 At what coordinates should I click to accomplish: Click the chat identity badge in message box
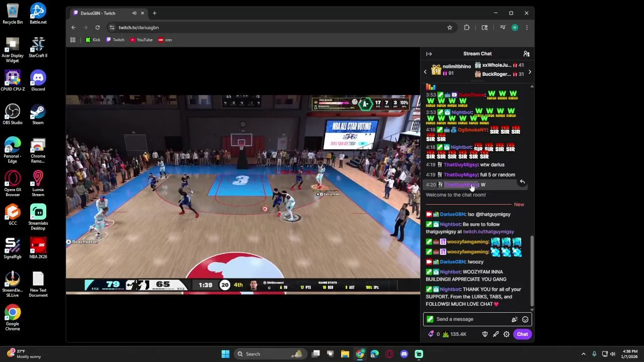point(430,319)
